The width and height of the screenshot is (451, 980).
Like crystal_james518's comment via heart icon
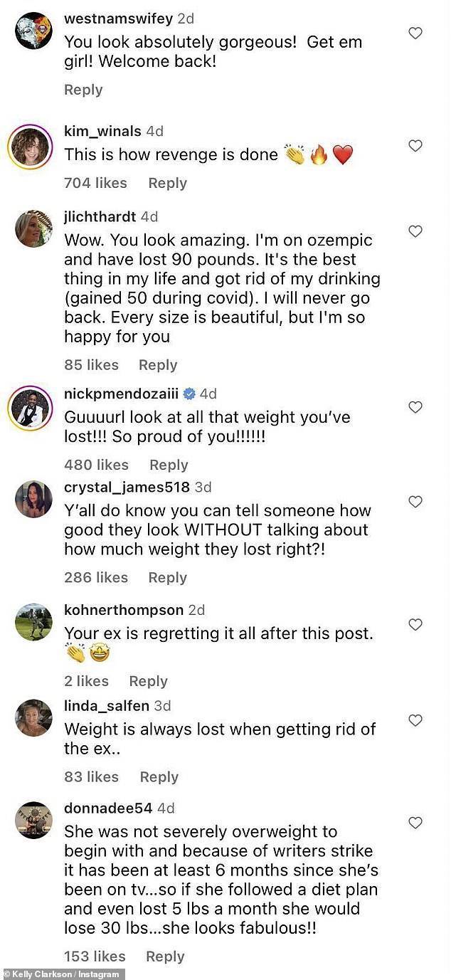[x=415, y=502]
